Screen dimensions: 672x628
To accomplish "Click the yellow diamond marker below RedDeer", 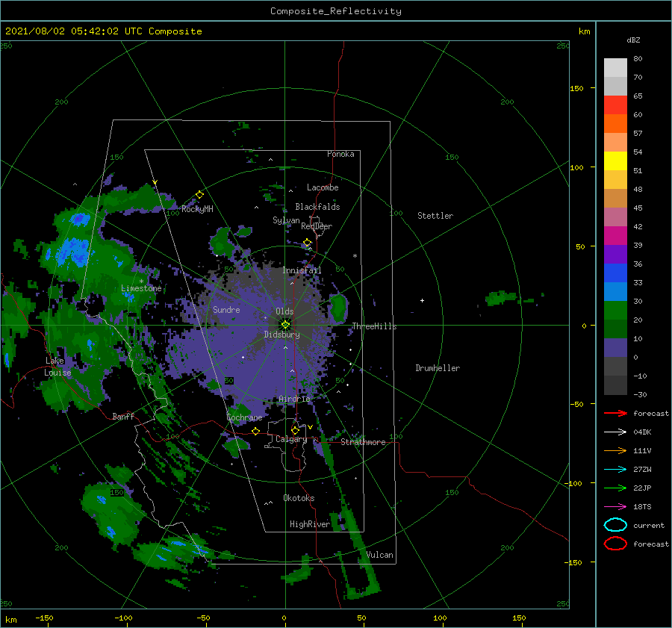I will click(x=308, y=243).
